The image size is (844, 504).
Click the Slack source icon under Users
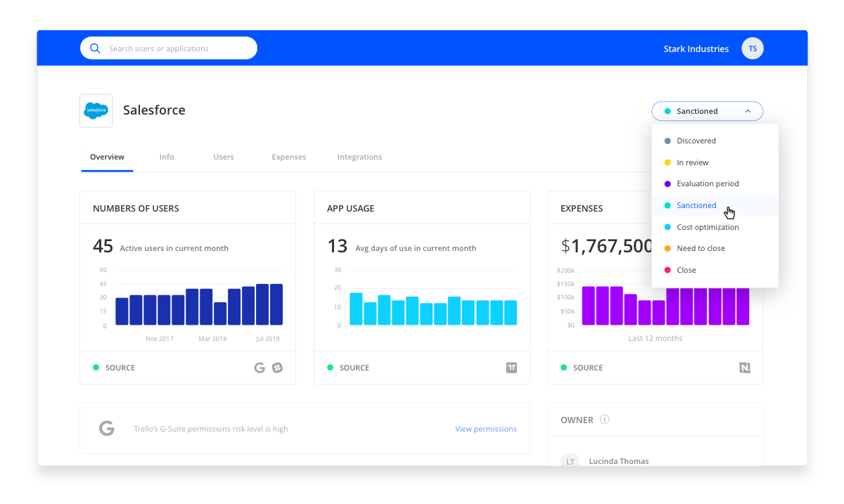coord(278,368)
